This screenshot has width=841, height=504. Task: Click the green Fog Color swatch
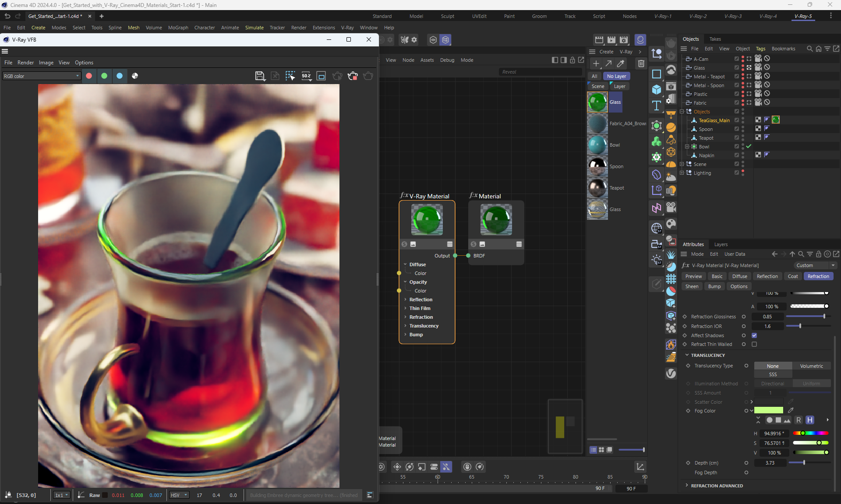tap(769, 410)
